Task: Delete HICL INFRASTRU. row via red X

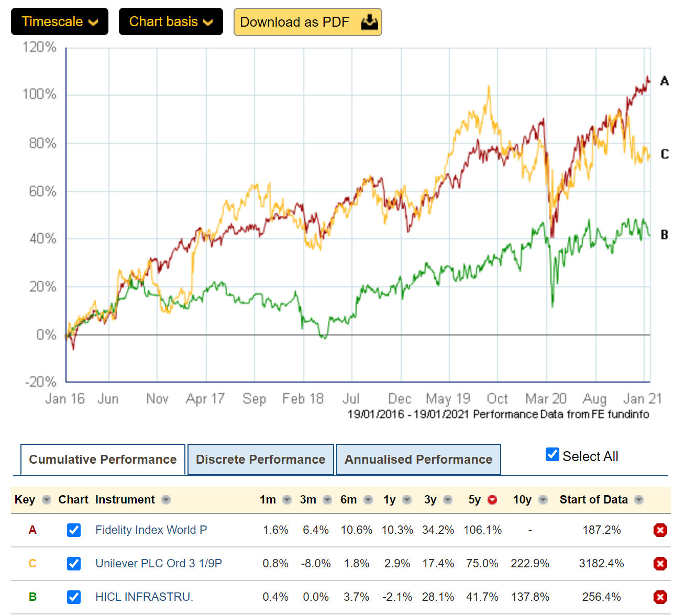Action: point(660,597)
